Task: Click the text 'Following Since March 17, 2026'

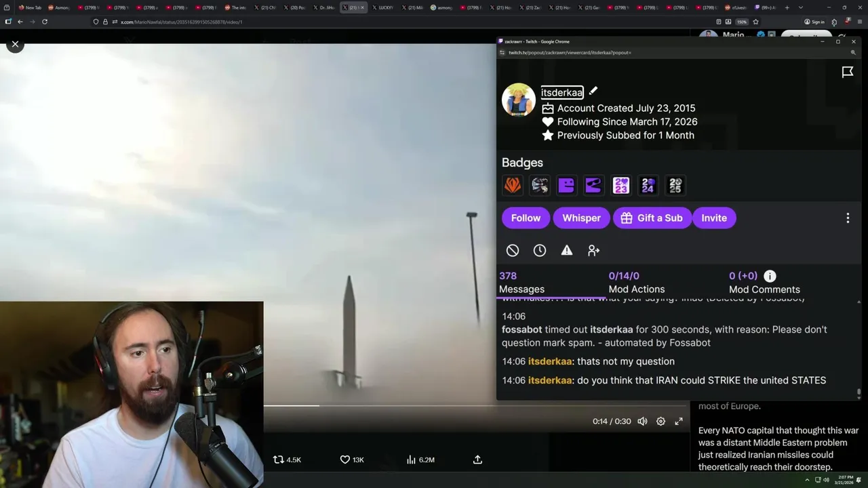Action: [627, 121]
